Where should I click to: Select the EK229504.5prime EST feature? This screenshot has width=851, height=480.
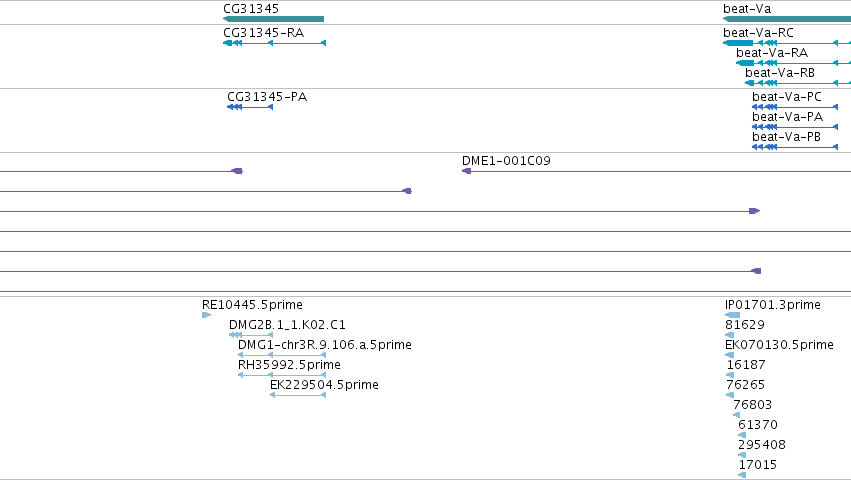point(298,395)
